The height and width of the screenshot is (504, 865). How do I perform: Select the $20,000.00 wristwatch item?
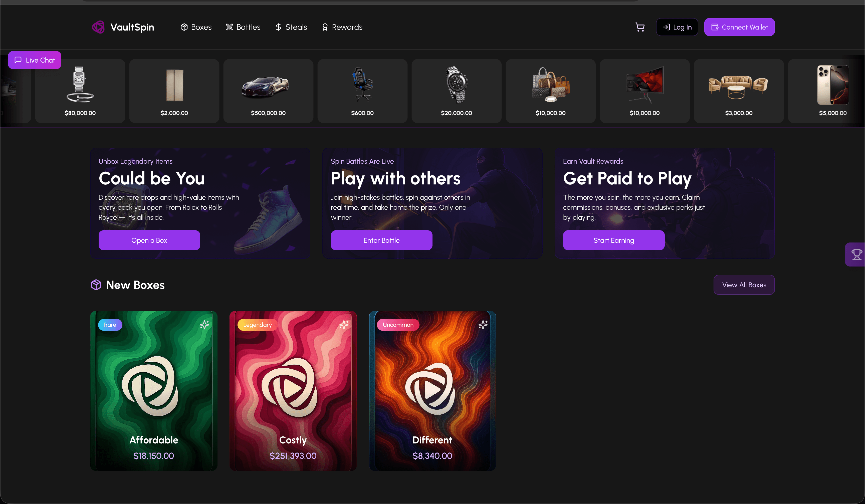click(x=456, y=91)
